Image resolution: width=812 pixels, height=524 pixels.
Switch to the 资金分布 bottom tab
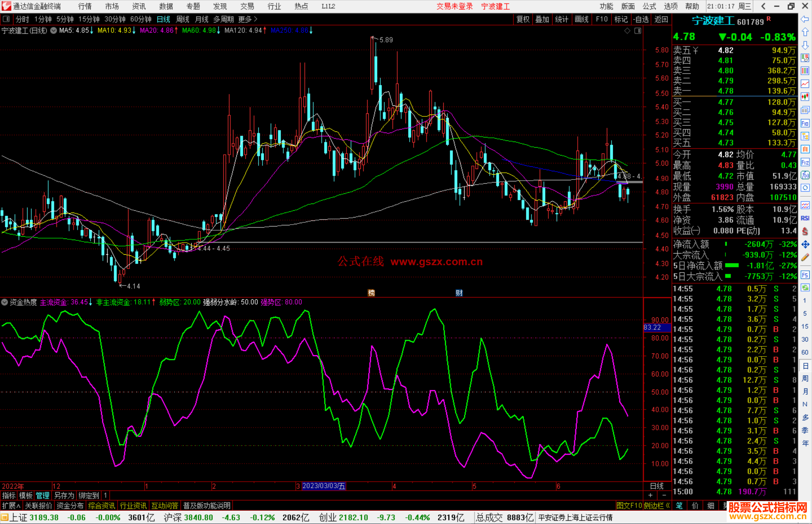70,506
